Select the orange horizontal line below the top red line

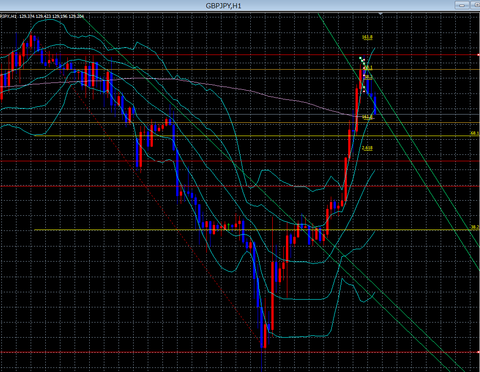[240, 70]
